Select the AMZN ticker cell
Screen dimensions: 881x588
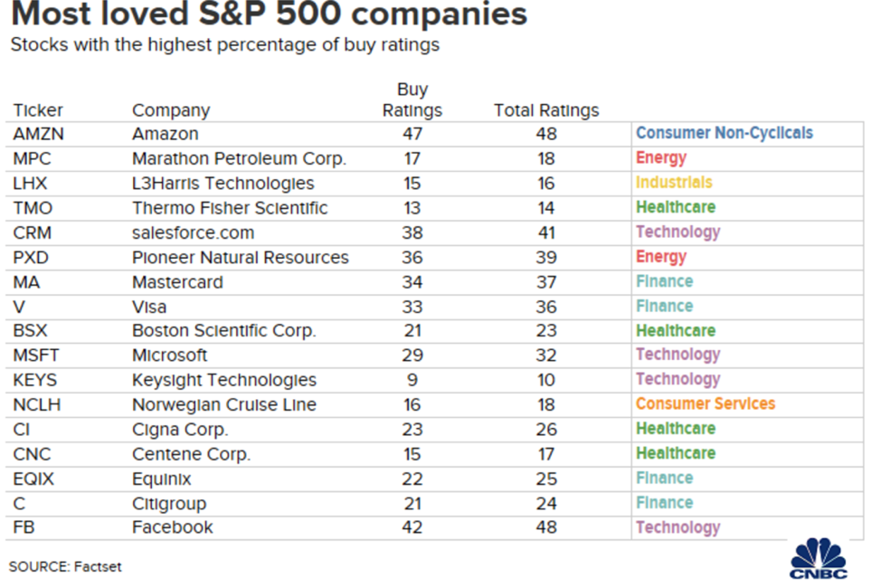click(39, 134)
